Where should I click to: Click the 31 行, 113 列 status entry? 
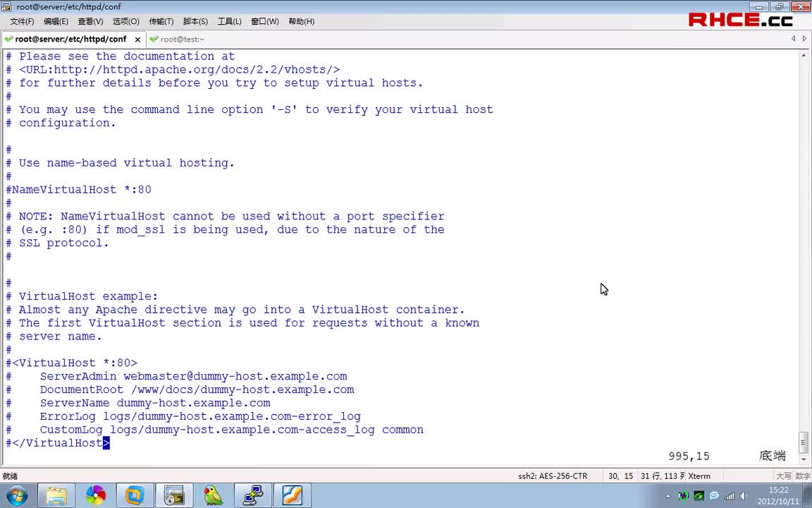[x=663, y=476]
